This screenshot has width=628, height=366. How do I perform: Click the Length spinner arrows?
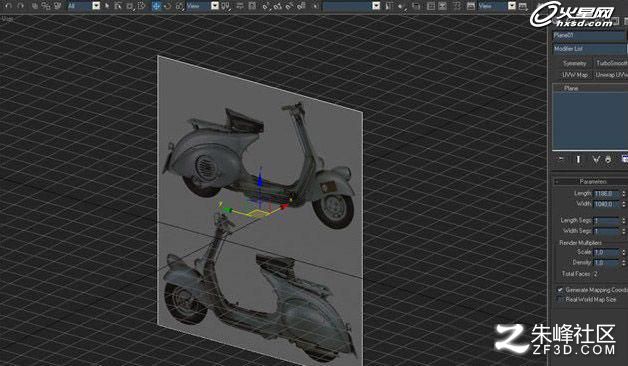click(624, 193)
